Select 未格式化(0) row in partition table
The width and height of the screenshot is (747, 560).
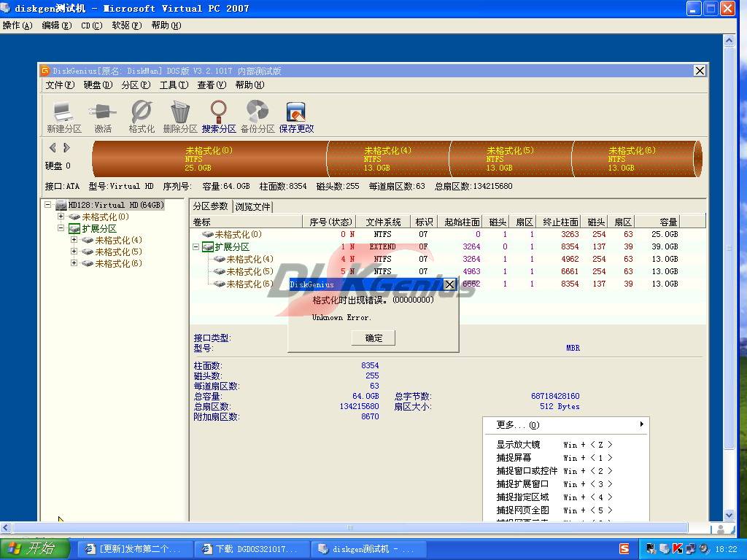[448, 234]
